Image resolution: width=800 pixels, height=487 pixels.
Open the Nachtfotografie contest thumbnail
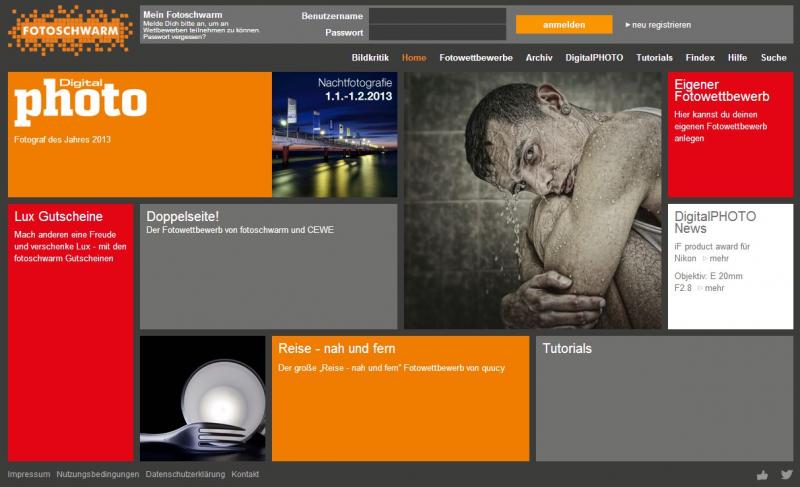[334, 135]
